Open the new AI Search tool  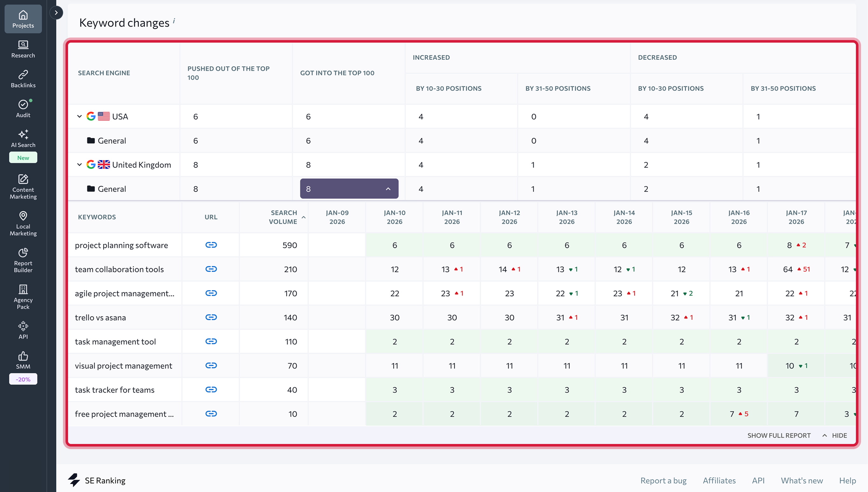click(x=23, y=139)
